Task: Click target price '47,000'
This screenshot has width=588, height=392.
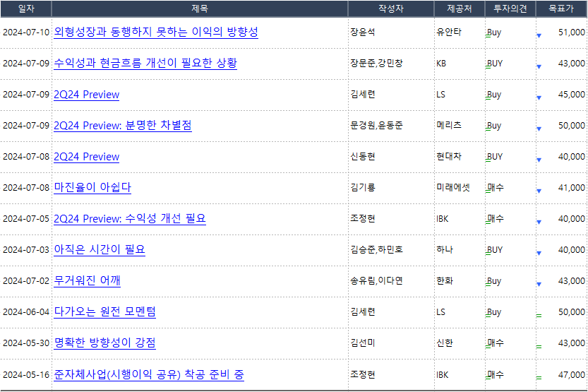Action: (572, 375)
